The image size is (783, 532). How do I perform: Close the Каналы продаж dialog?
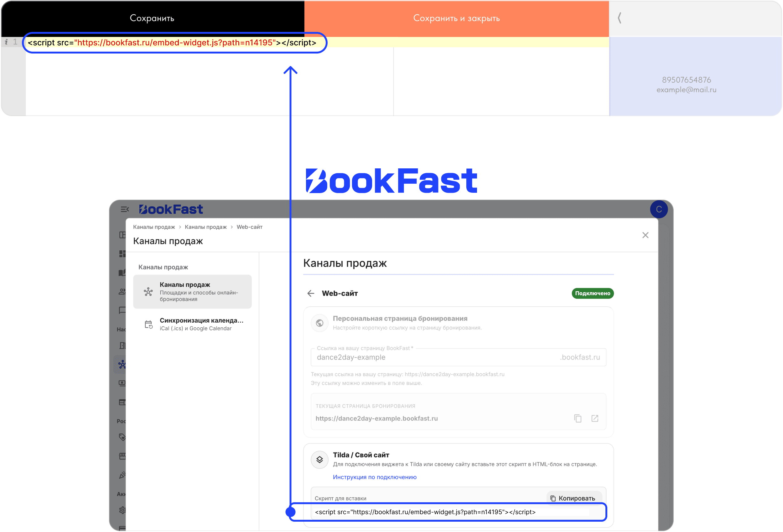645,235
